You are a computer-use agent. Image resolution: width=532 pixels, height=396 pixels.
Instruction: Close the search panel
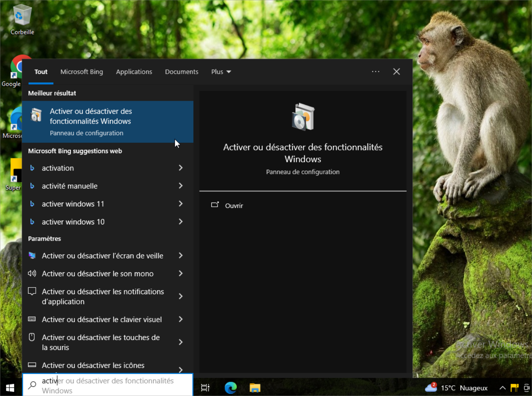pyautogui.click(x=397, y=72)
